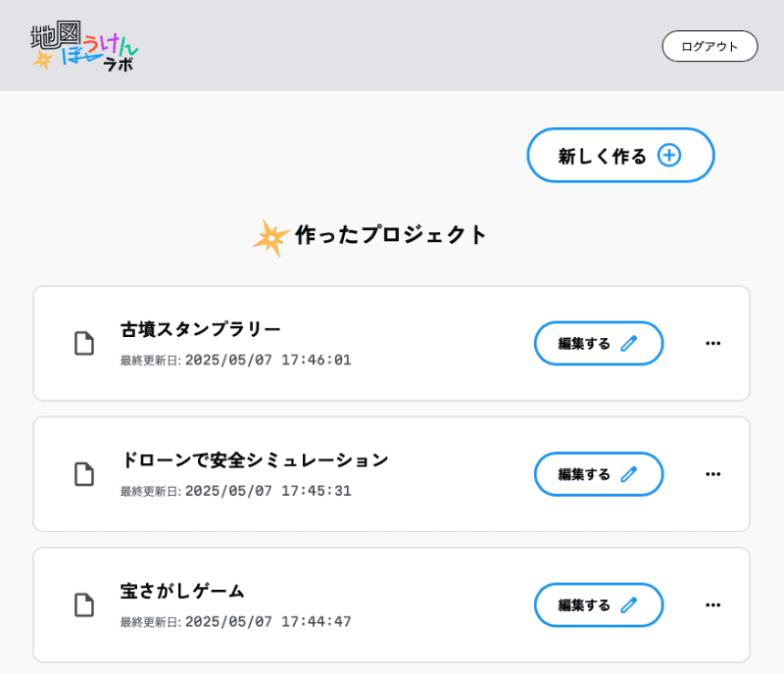The image size is (784, 674).
Task: Select the 宝さがしゲーム project title
Action: (x=182, y=591)
